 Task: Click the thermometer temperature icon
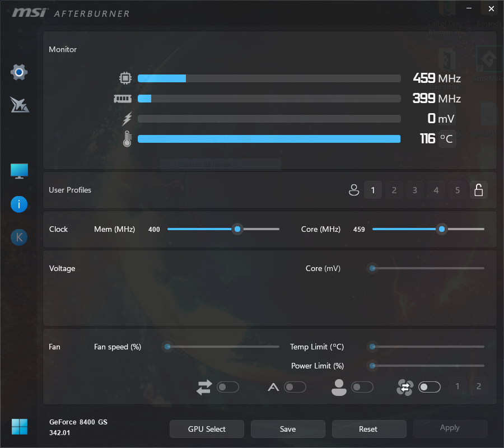click(x=127, y=139)
